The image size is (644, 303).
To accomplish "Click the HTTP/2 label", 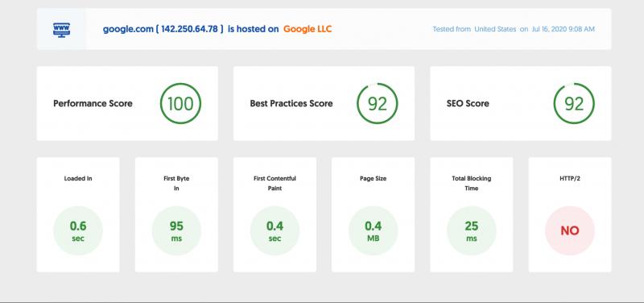I will click(570, 178).
